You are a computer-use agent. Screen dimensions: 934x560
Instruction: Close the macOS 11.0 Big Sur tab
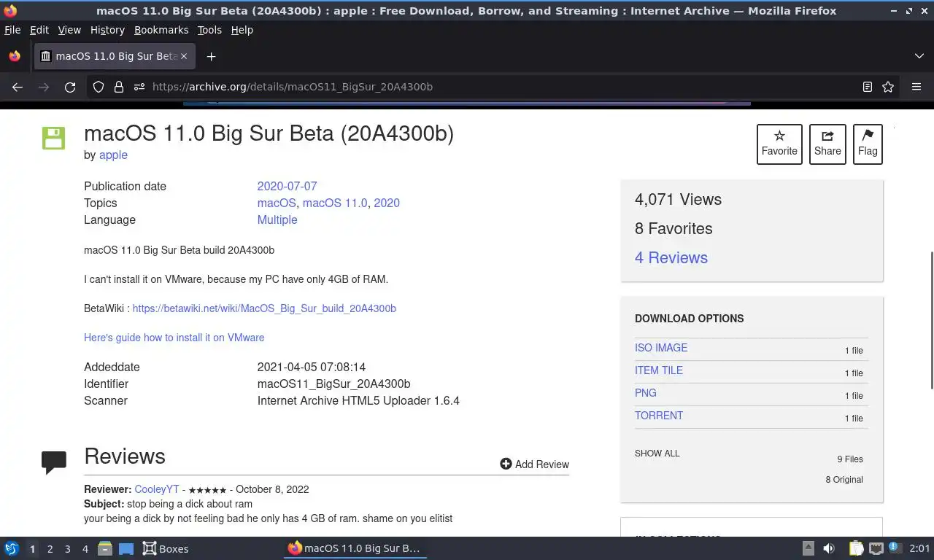point(184,56)
